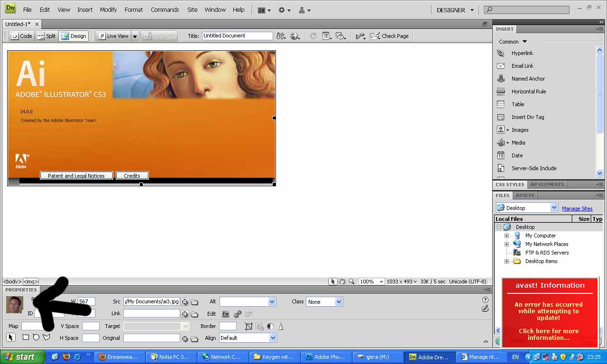Viewport: 607px width, 364px height.
Task: Click the search field in application bar
Action: tap(526, 9)
